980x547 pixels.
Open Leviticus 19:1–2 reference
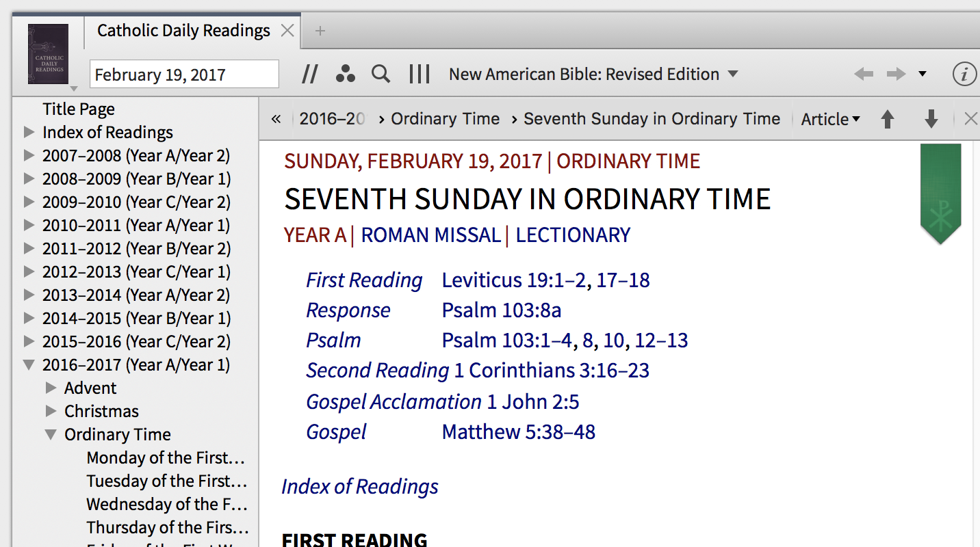515,280
